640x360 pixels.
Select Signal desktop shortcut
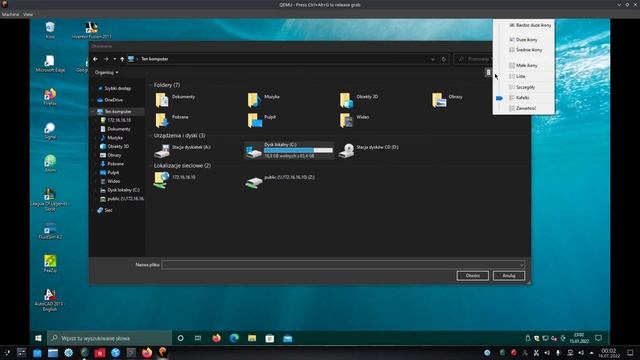50,131
